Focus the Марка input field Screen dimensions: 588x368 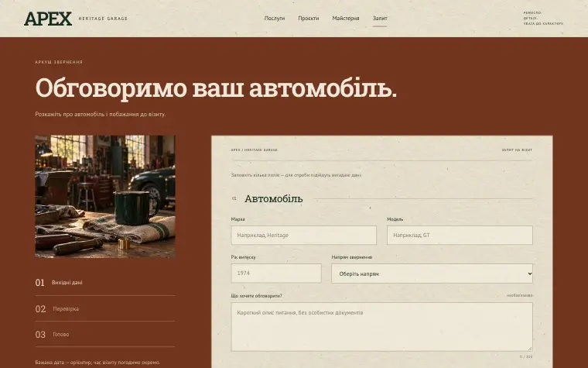coord(304,235)
